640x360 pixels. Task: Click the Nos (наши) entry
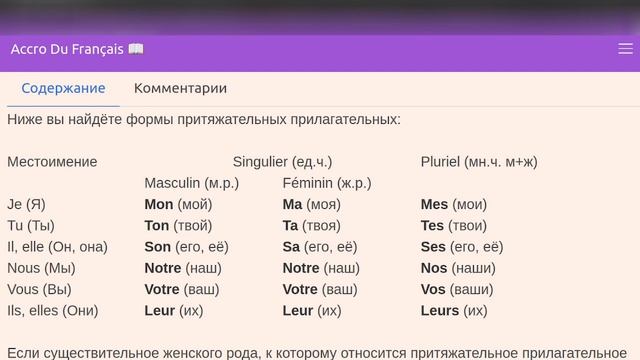coord(458,268)
